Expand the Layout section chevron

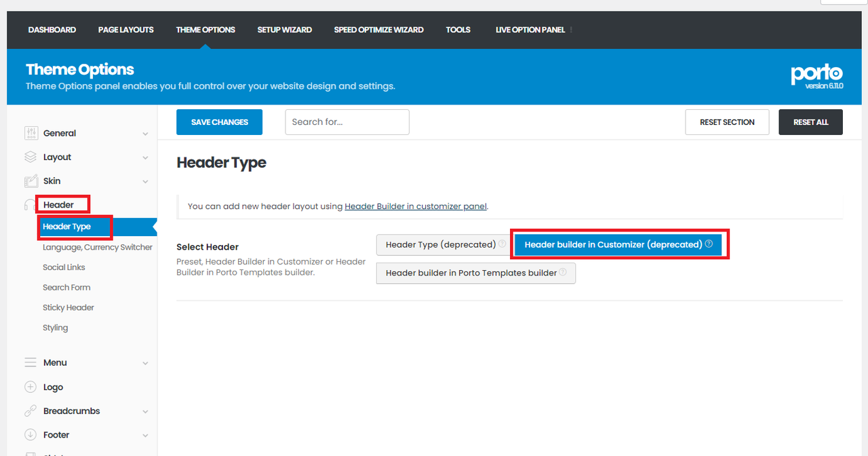point(145,157)
